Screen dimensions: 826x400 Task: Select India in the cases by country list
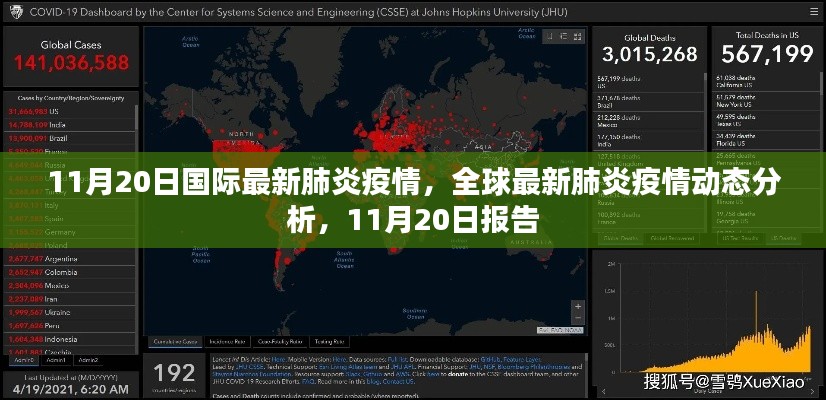[x=40, y=124]
